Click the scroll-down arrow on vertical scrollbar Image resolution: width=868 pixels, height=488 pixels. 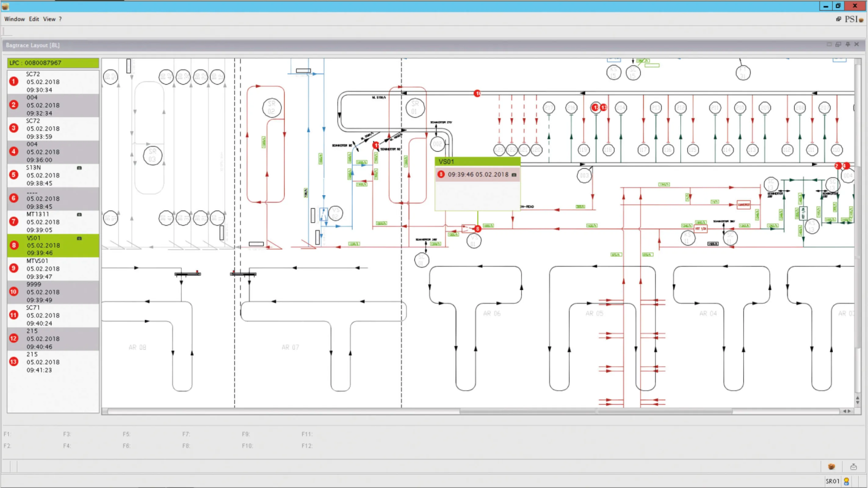click(858, 403)
